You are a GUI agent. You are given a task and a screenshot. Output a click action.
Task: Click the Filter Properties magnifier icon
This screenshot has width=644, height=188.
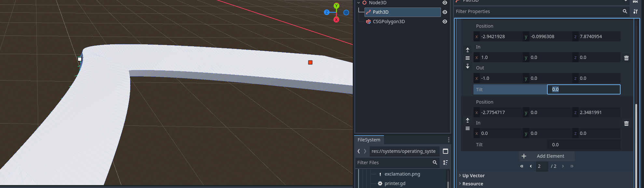[625, 11]
